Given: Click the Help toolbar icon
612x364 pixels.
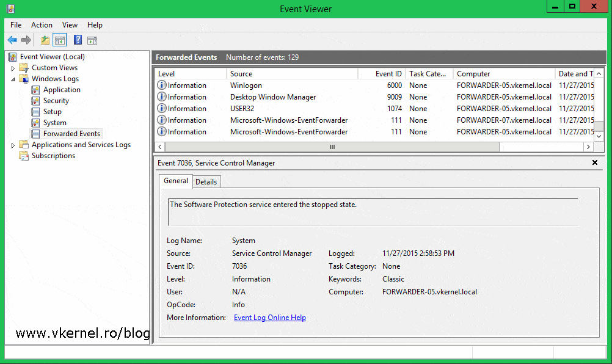Looking at the screenshot, I should [77, 40].
